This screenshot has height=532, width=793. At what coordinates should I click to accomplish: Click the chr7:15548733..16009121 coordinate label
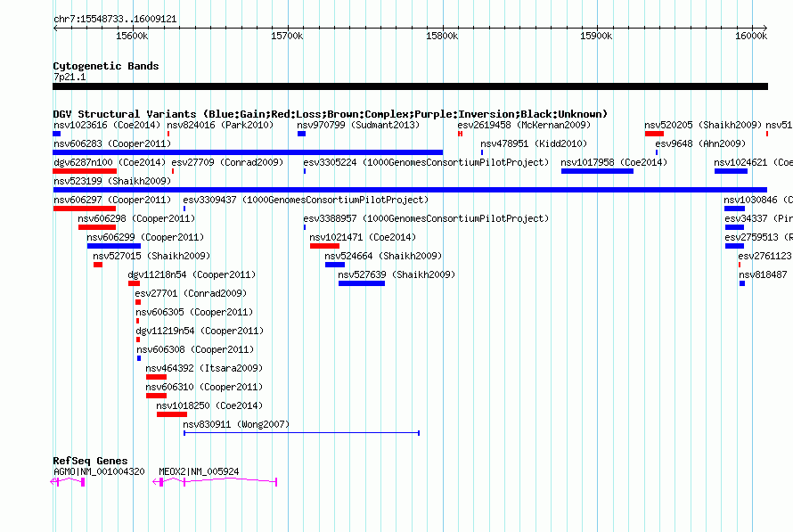(115, 20)
